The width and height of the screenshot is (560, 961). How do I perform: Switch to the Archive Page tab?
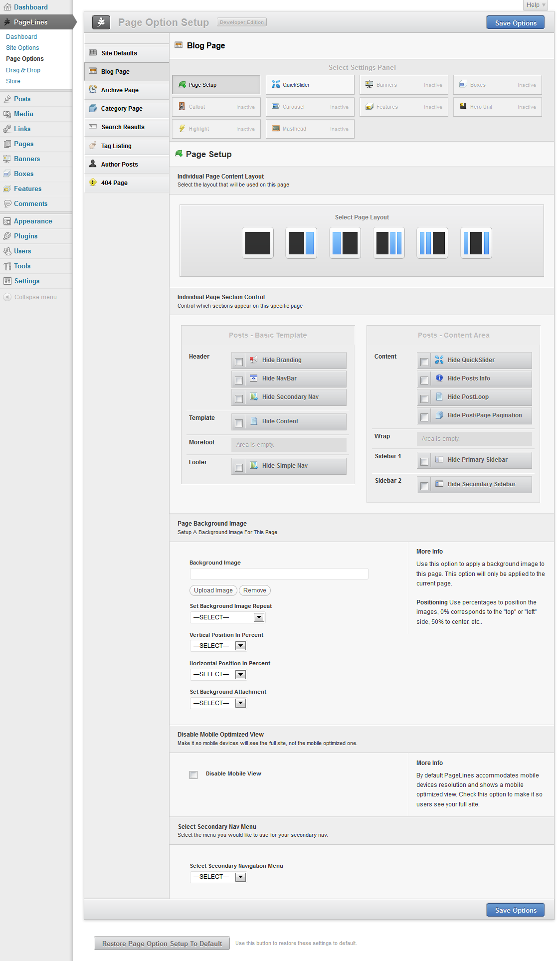pos(120,90)
